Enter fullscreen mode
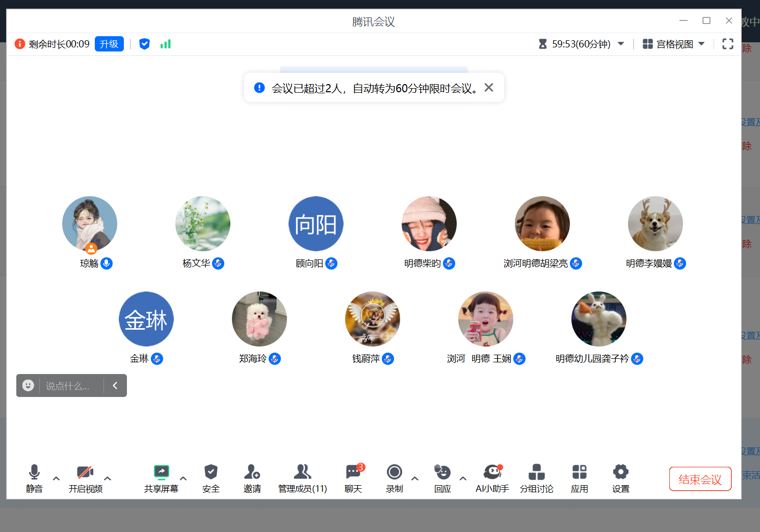Image resolution: width=760 pixels, height=532 pixels. point(728,44)
